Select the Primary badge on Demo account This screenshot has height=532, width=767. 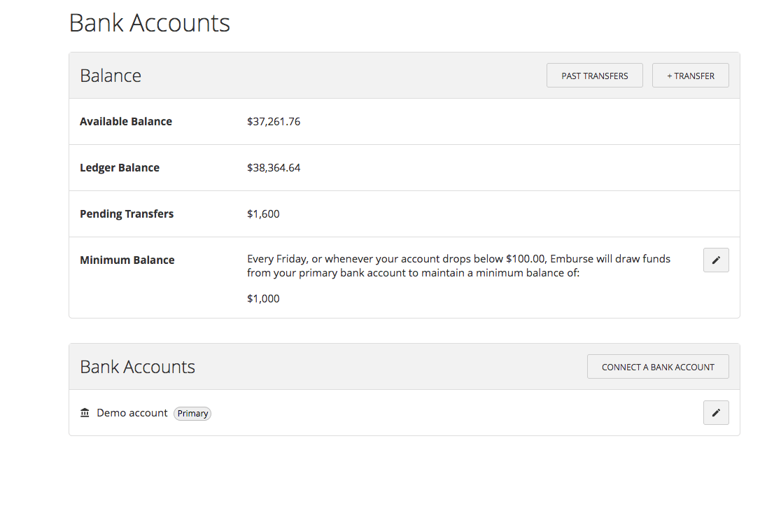point(192,413)
